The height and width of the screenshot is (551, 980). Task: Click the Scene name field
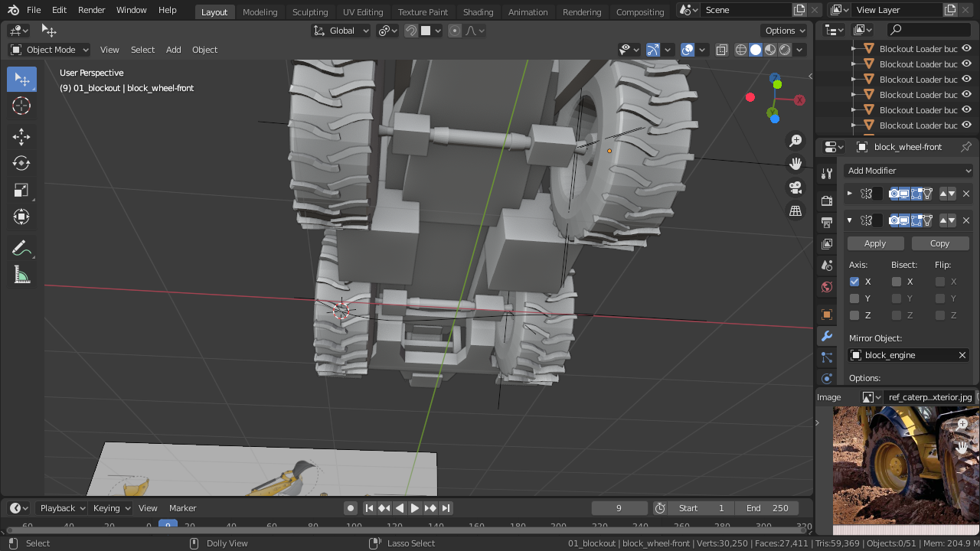pos(746,10)
